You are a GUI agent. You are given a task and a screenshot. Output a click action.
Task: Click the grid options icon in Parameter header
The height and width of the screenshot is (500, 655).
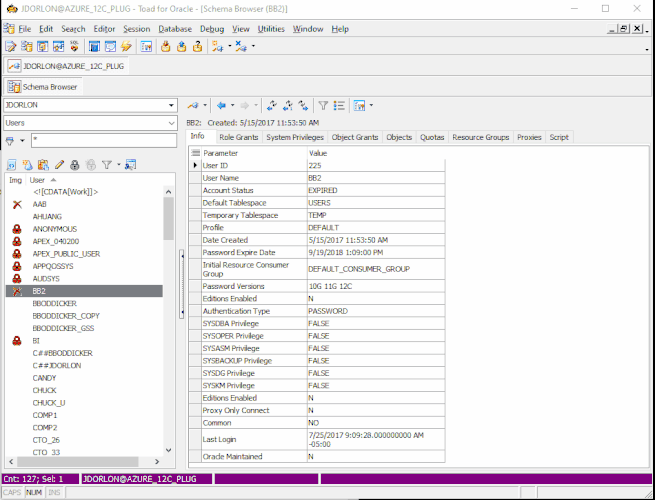click(x=195, y=153)
